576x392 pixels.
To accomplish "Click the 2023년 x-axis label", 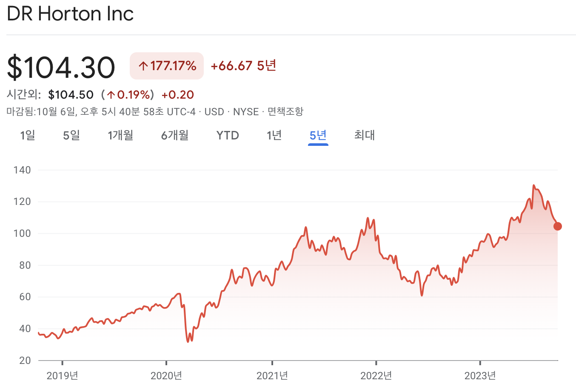I will (x=480, y=375).
